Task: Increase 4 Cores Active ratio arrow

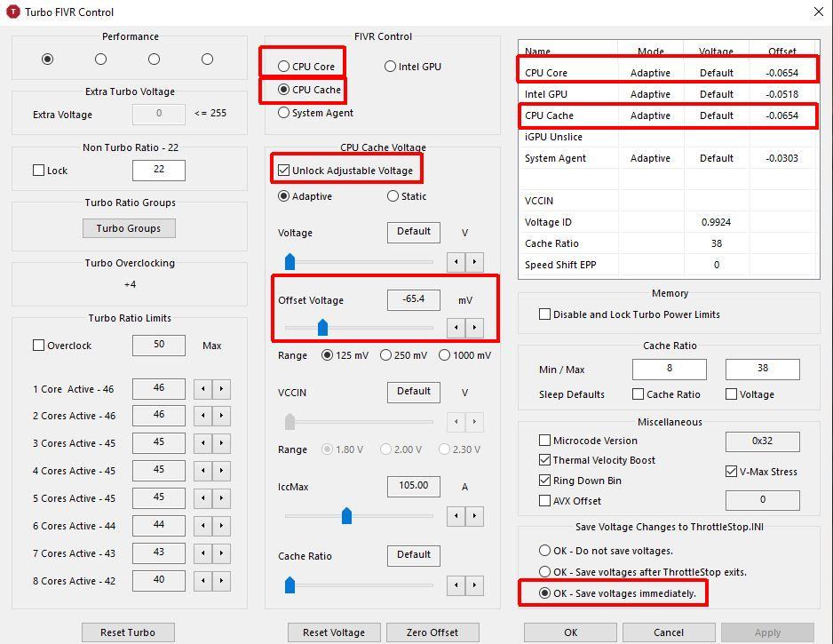Action: tap(221, 471)
